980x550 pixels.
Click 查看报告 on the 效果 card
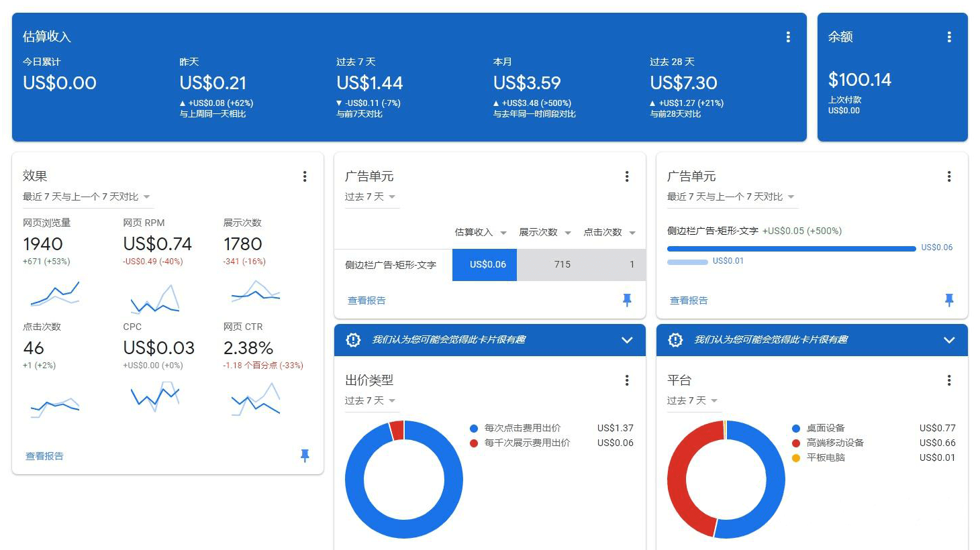point(44,456)
